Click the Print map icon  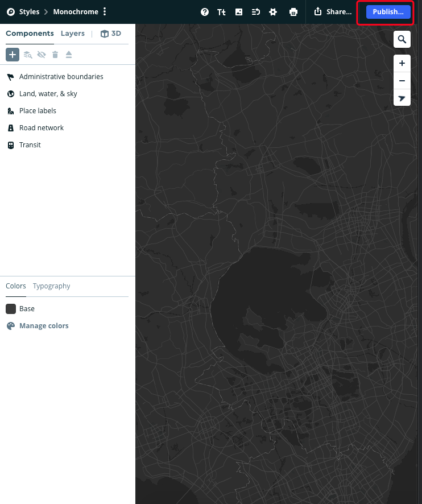tap(293, 12)
